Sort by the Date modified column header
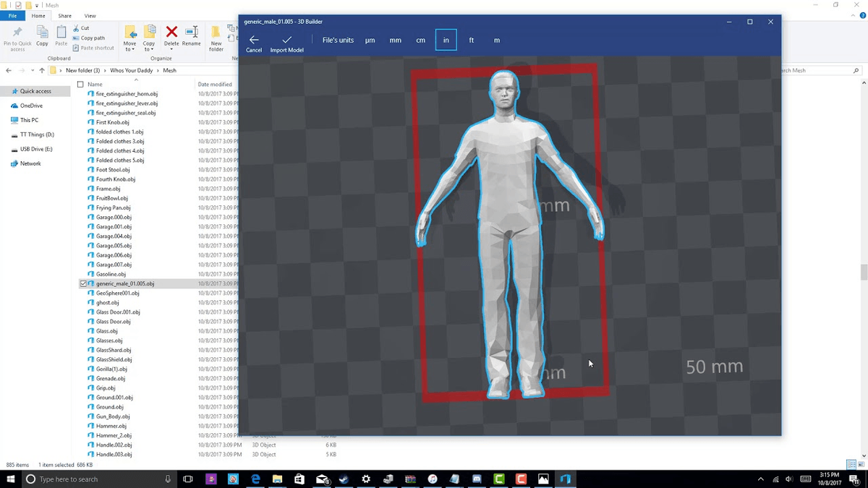 (216, 84)
